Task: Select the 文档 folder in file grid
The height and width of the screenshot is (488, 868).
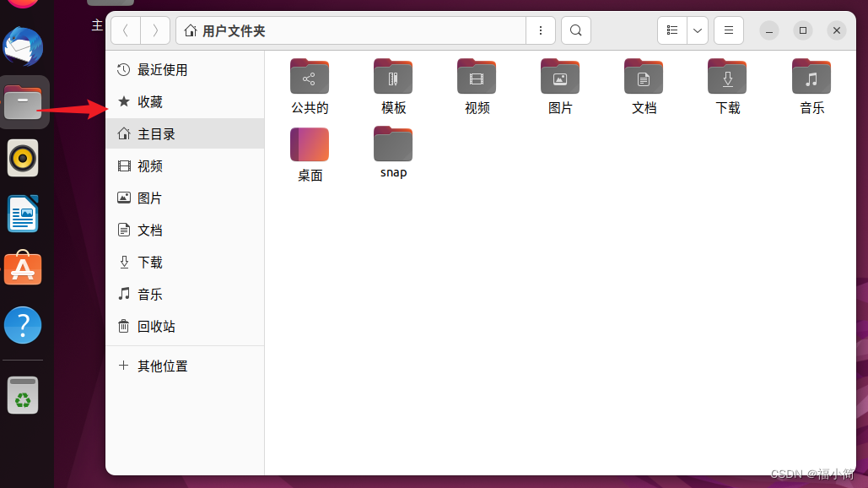Action: click(x=644, y=77)
